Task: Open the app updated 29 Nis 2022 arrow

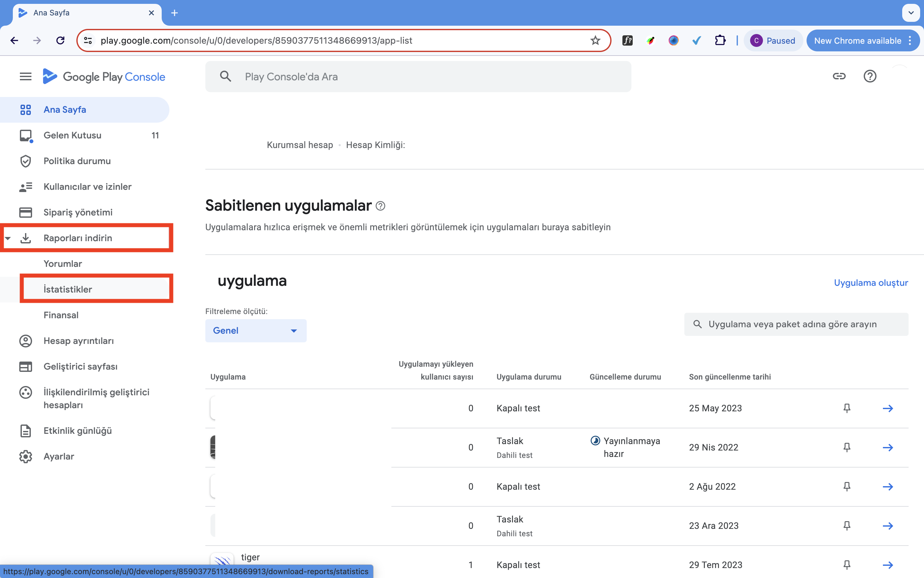Action: [x=888, y=448]
